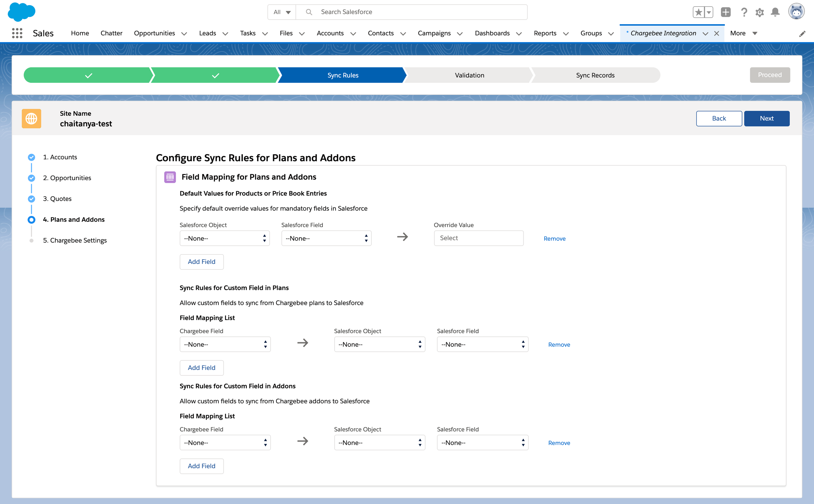Viewport: 814px width, 504px height.
Task: Select step 1. Accounts in sidebar
Action: point(60,157)
